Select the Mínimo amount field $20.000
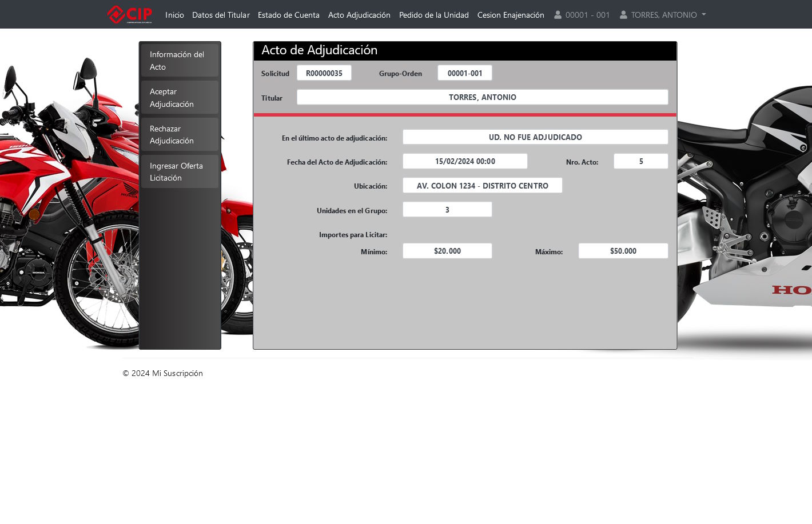Screen dimensions: 812x524 (447, 251)
